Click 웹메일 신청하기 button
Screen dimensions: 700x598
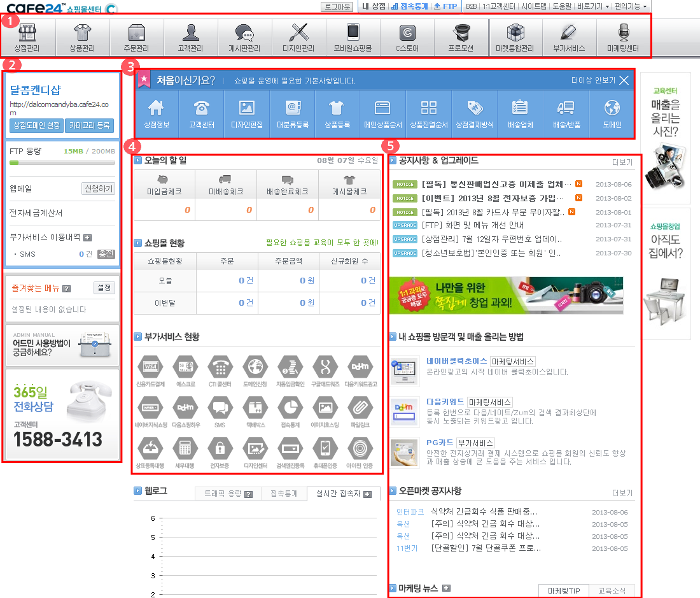click(98, 189)
